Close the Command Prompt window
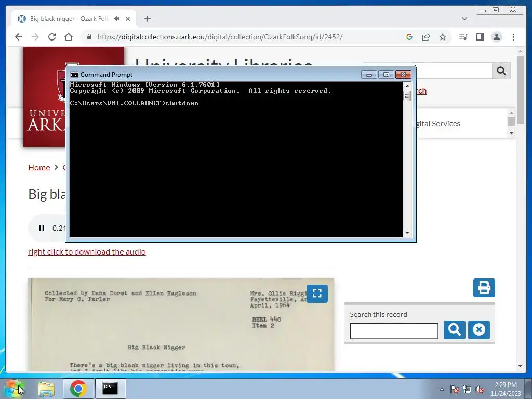 403,75
